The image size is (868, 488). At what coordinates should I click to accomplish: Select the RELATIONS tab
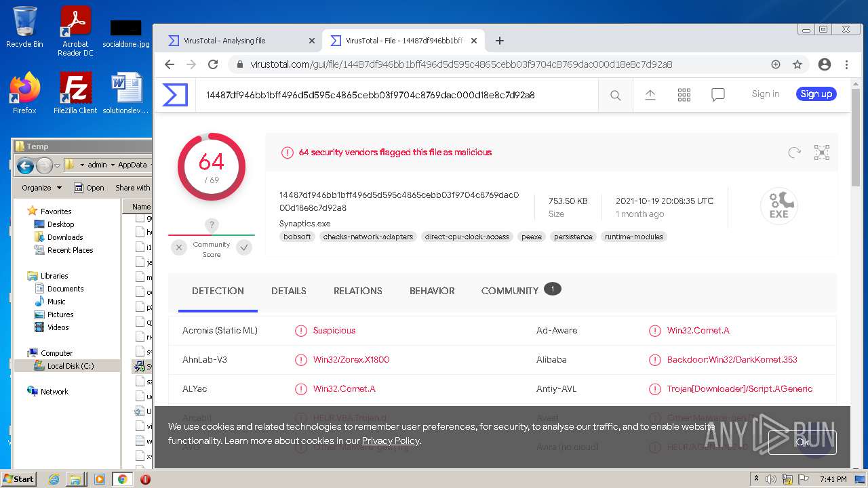[x=358, y=291]
